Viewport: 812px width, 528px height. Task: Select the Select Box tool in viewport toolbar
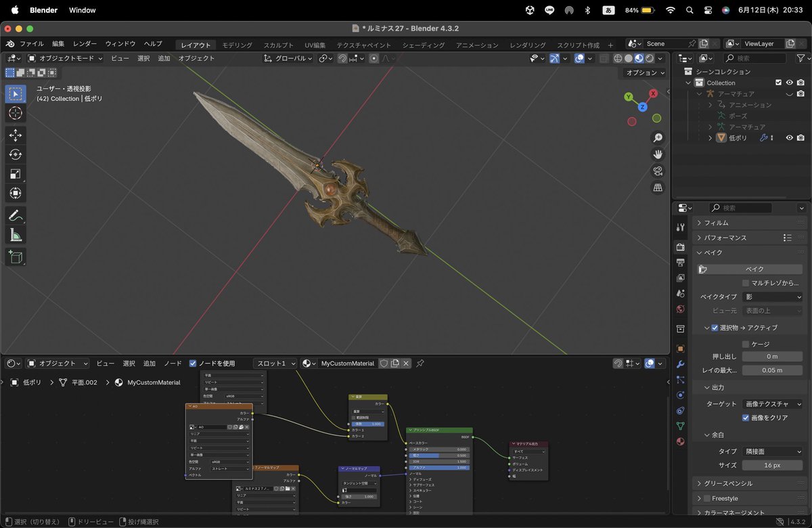(16, 93)
